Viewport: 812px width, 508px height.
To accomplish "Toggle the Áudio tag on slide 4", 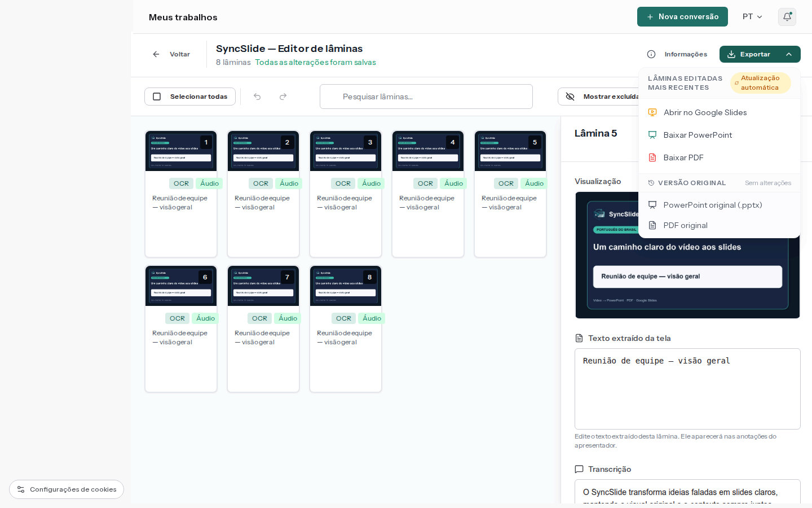I will [453, 183].
